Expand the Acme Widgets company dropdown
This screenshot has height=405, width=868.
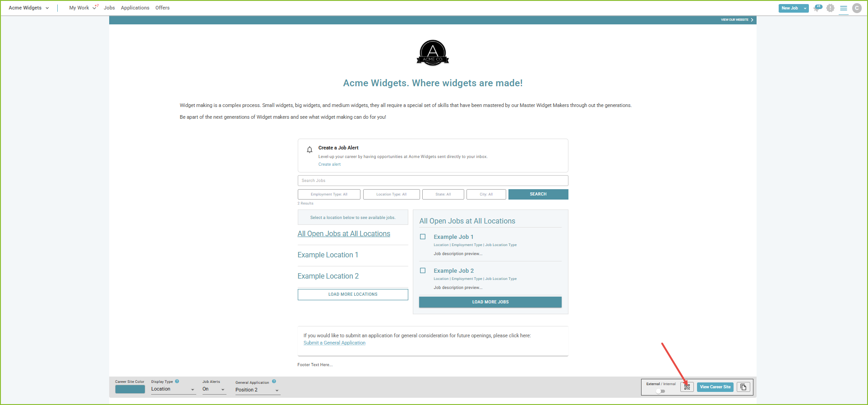click(29, 8)
